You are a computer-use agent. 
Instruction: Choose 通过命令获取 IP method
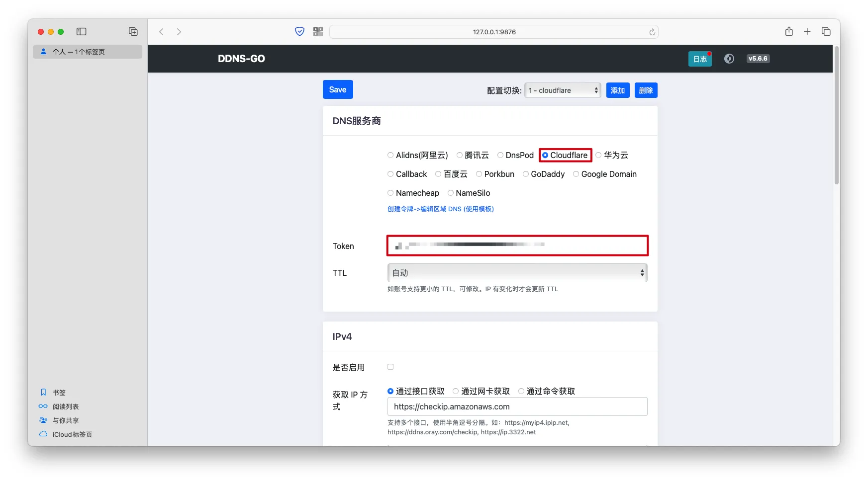pyautogui.click(x=521, y=391)
